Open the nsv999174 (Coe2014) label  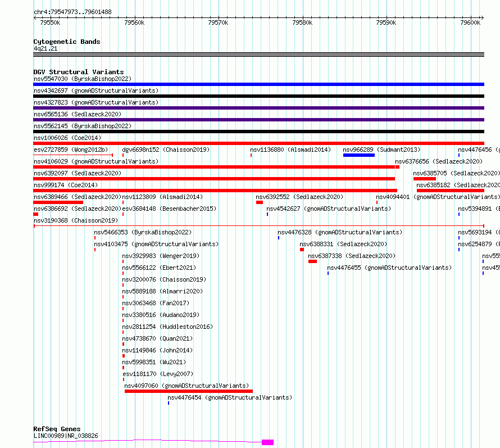coord(66,185)
